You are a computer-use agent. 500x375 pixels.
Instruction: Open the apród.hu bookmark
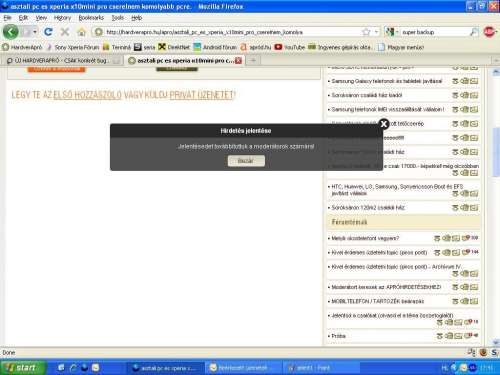point(256,47)
